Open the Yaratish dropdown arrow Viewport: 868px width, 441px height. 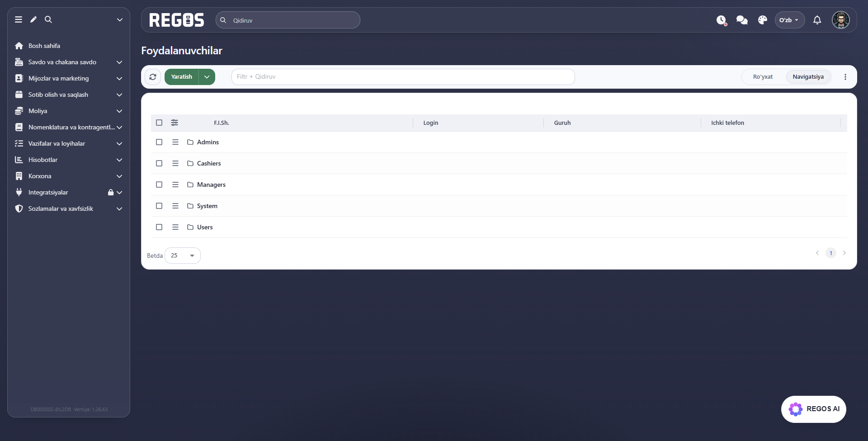click(207, 77)
